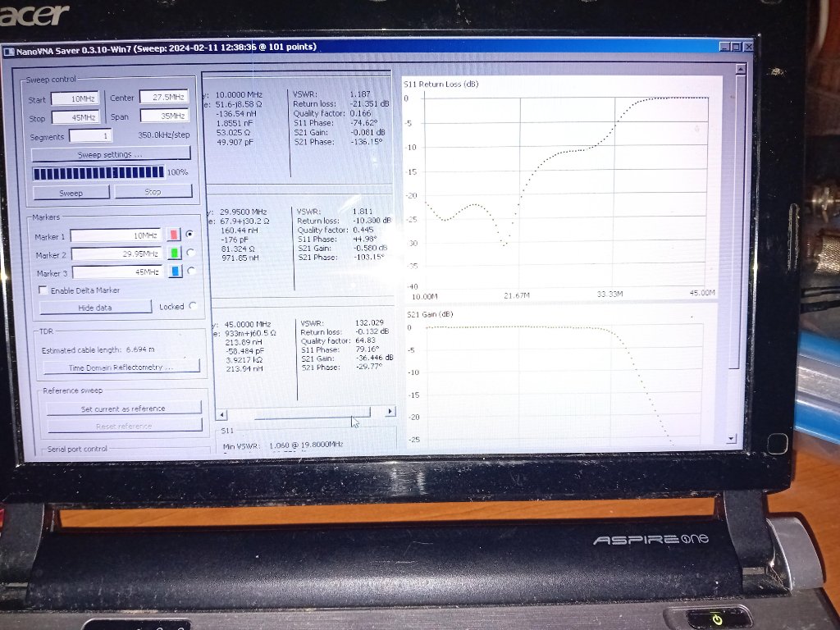Click the Hide data button

95,307
